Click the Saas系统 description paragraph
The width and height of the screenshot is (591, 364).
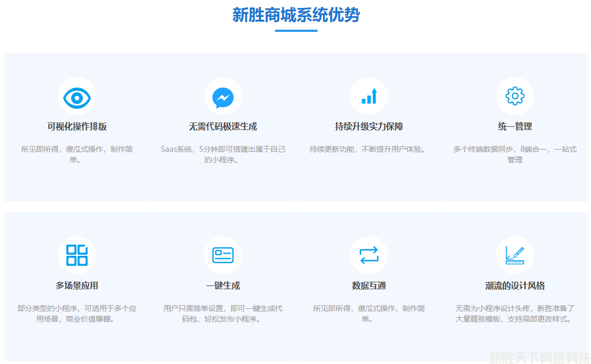pos(223,154)
